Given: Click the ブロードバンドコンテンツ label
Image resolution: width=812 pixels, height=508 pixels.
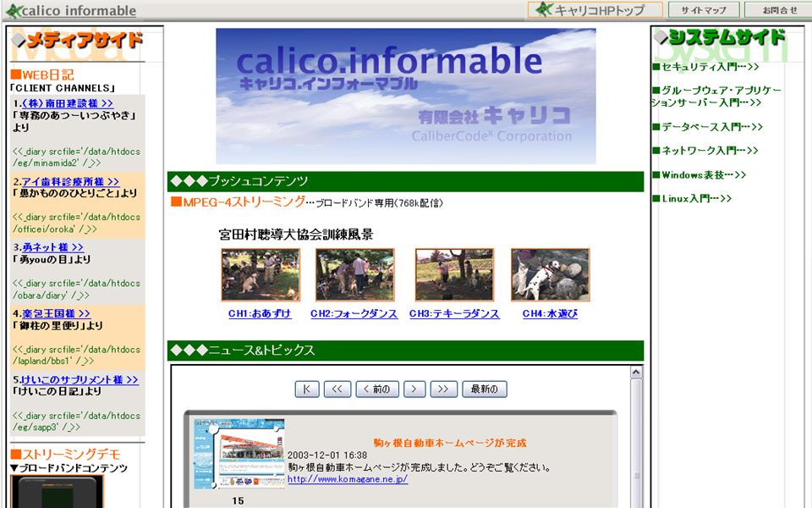Looking at the screenshot, I should point(69,468).
